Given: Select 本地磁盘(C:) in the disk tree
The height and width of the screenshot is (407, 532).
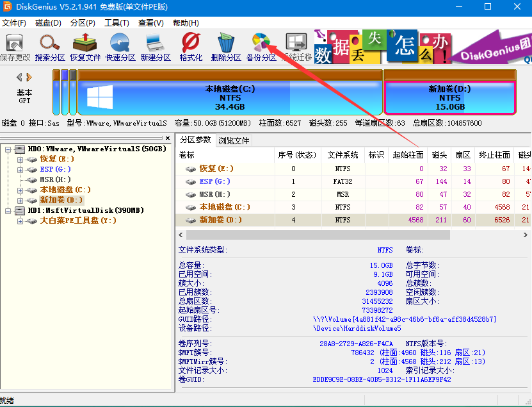Looking at the screenshot, I should coord(65,190).
